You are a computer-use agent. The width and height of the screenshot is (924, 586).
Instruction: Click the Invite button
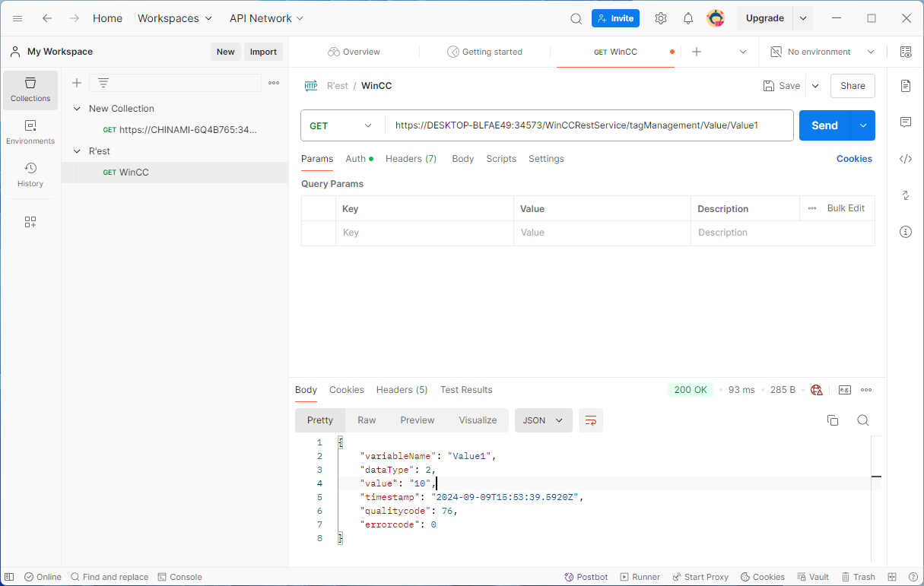615,18
